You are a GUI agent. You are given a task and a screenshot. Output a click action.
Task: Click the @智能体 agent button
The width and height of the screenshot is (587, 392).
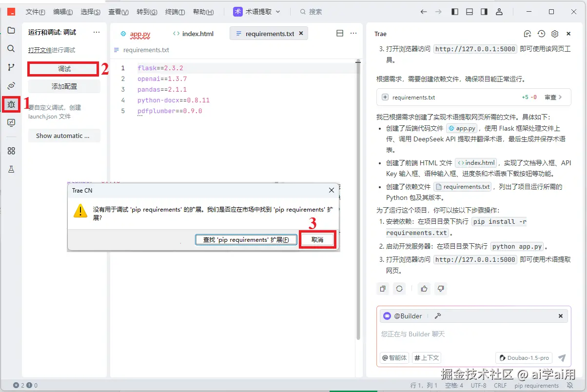[394, 358]
